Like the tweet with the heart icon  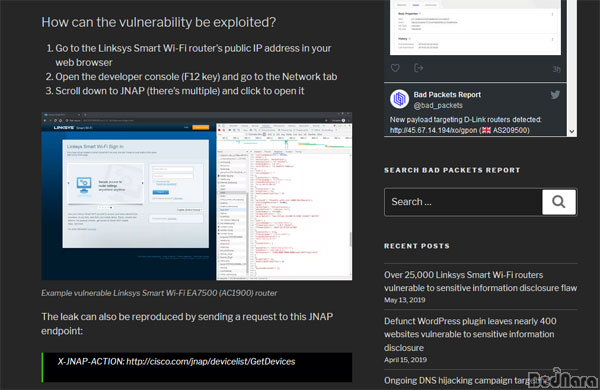[x=395, y=68]
